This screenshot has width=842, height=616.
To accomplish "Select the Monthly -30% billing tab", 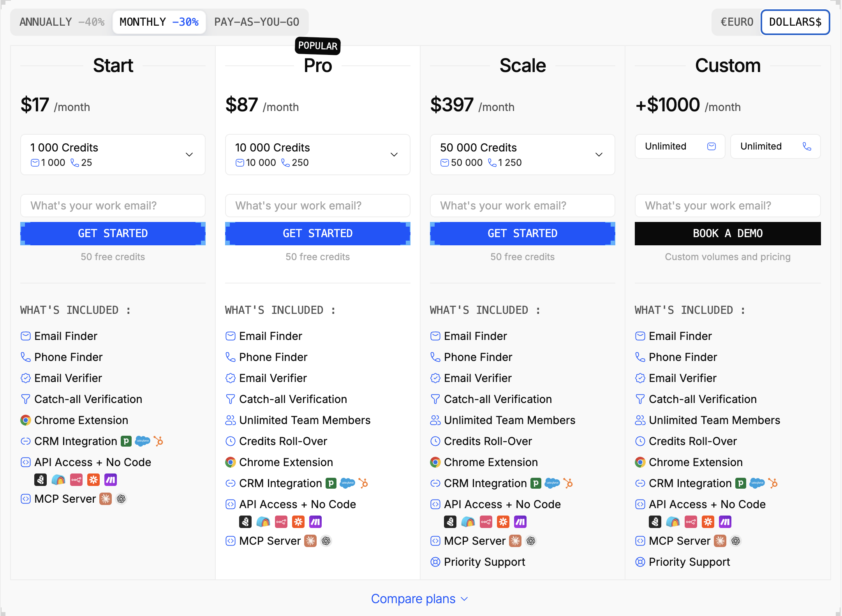I will pos(159,22).
